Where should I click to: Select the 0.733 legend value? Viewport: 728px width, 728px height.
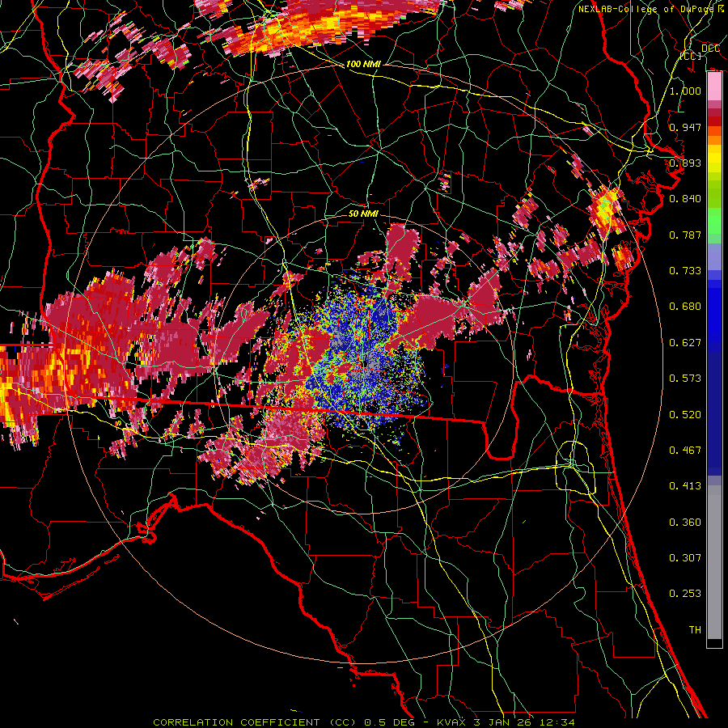[x=685, y=271]
